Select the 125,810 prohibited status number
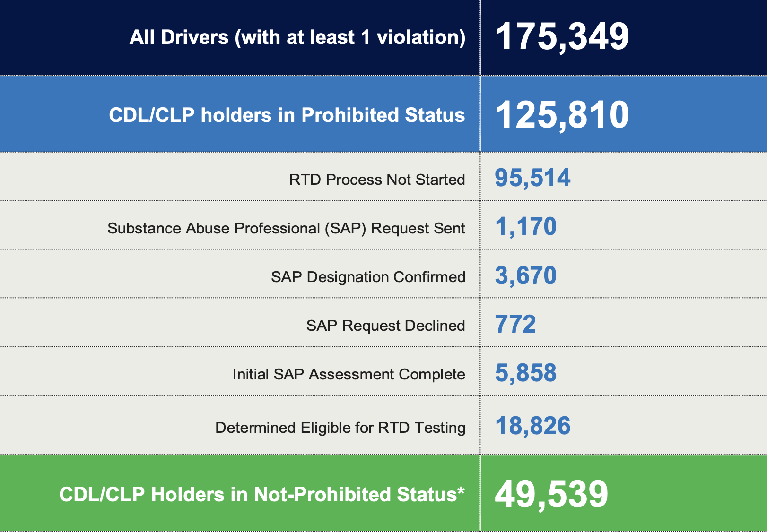The height and width of the screenshot is (532, 767). click(562, 115)
